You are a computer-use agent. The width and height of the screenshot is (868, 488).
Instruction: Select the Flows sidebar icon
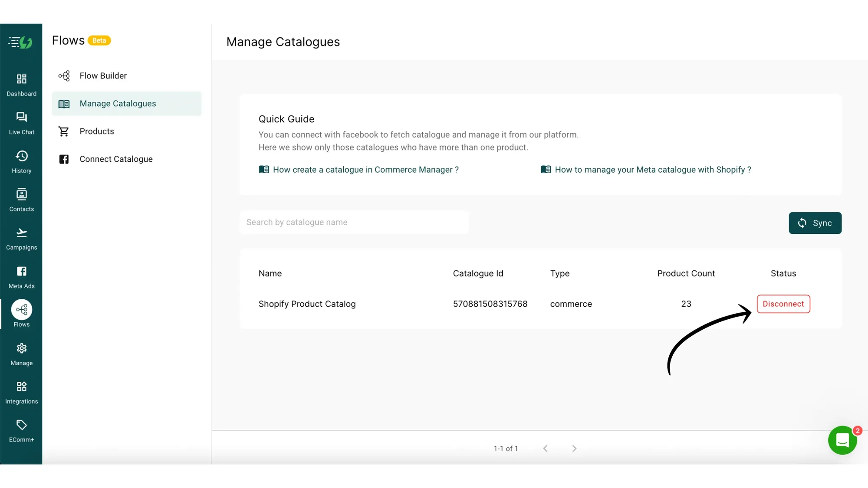pos(21,313)
